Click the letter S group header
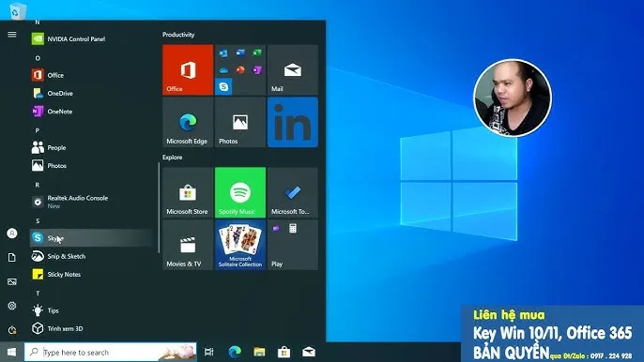The image size is (644, 362). pyautogui.click(x=38, y=220)
